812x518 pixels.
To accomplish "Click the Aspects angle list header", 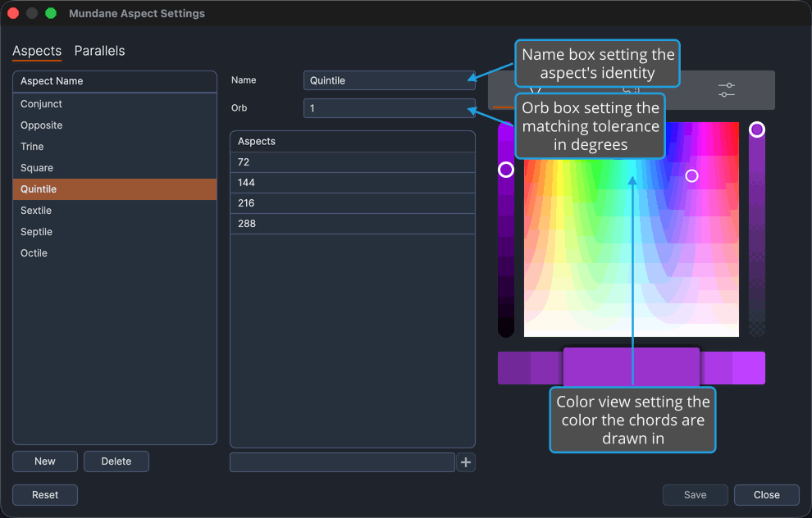I will coord(352,141).
